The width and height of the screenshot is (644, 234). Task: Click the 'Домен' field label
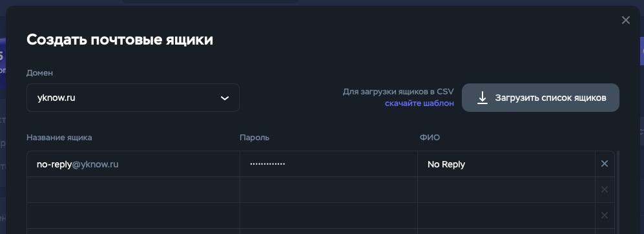tap(39, 73)
